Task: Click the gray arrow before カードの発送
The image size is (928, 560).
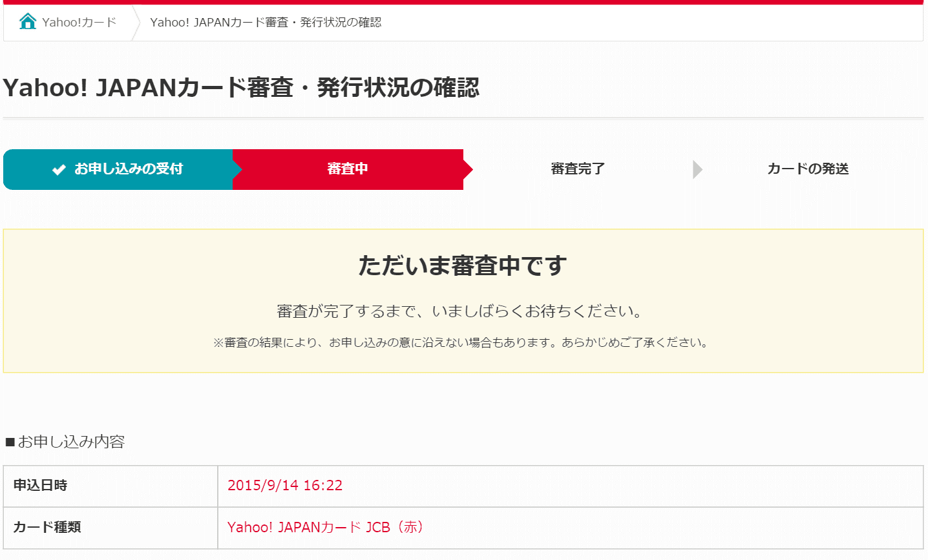Action: click(x=697, y=170)
